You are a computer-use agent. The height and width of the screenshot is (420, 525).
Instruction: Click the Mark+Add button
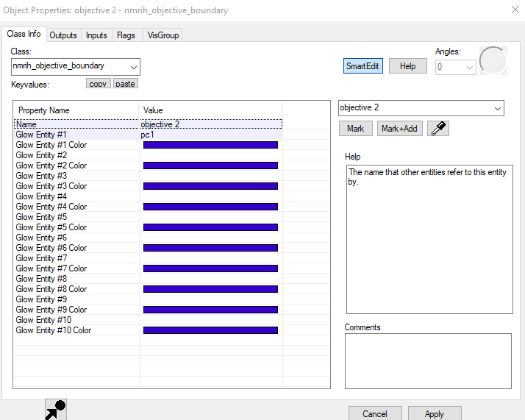click(x=400, y=129)
